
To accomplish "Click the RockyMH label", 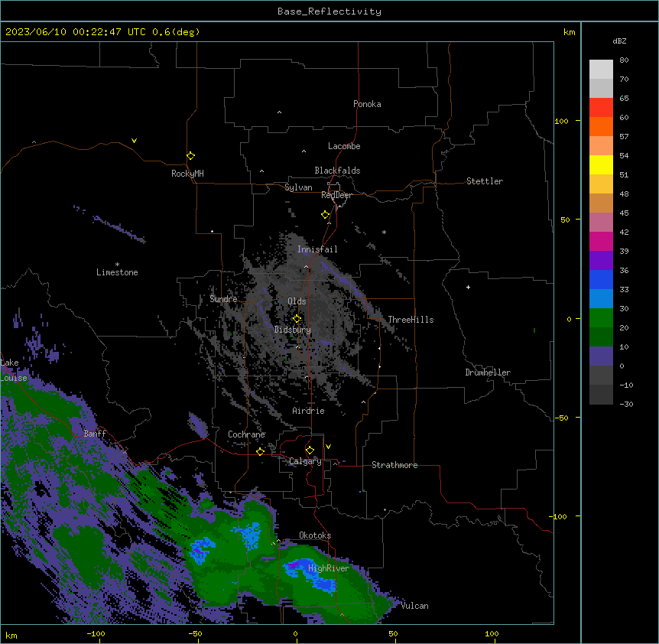I will click(x=187, y=174).
